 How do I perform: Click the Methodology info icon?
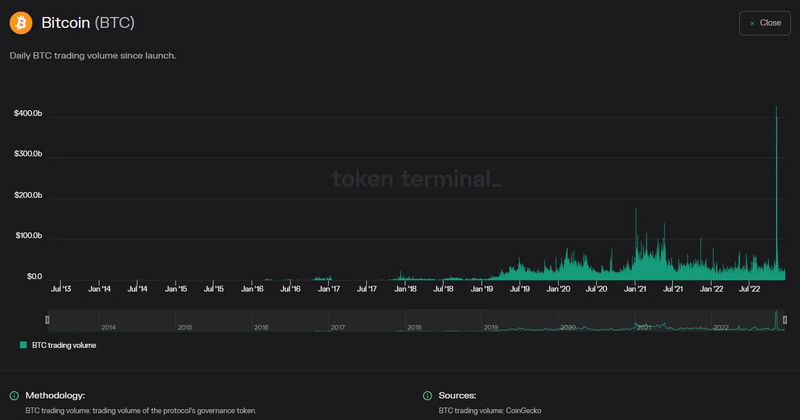pos(14,396)
